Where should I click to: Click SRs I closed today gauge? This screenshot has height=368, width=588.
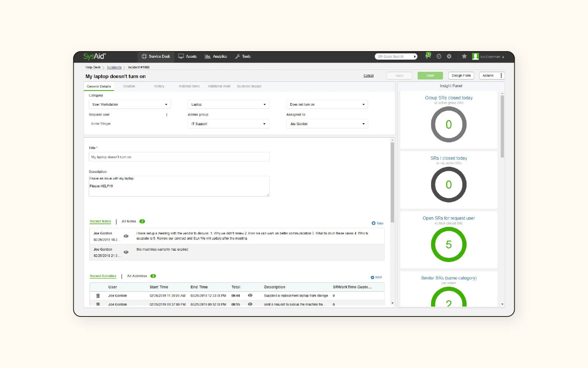(449, 184)
